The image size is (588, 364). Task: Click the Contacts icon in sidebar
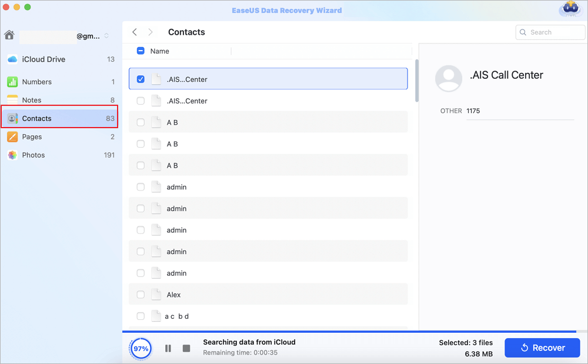12,118
